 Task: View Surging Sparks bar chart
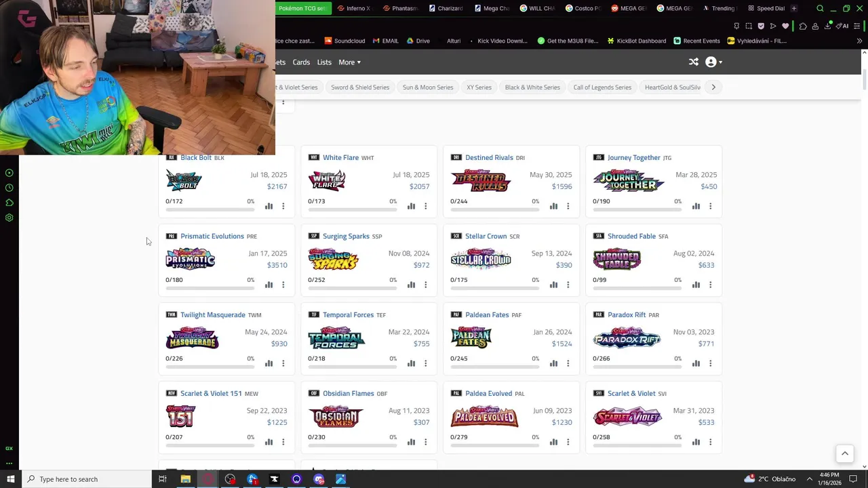click(411, 285)
